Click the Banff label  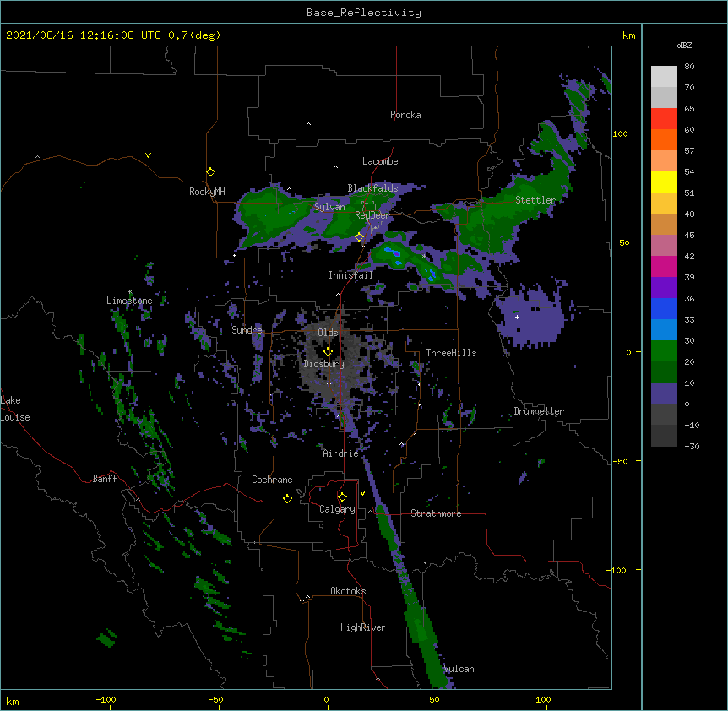tap(105, 479)
